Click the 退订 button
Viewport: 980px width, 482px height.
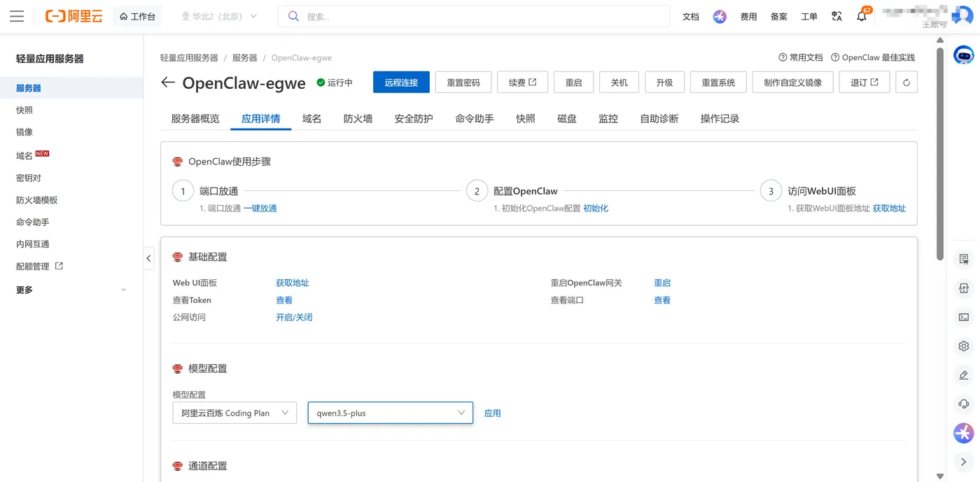click(x=864, y=83)
